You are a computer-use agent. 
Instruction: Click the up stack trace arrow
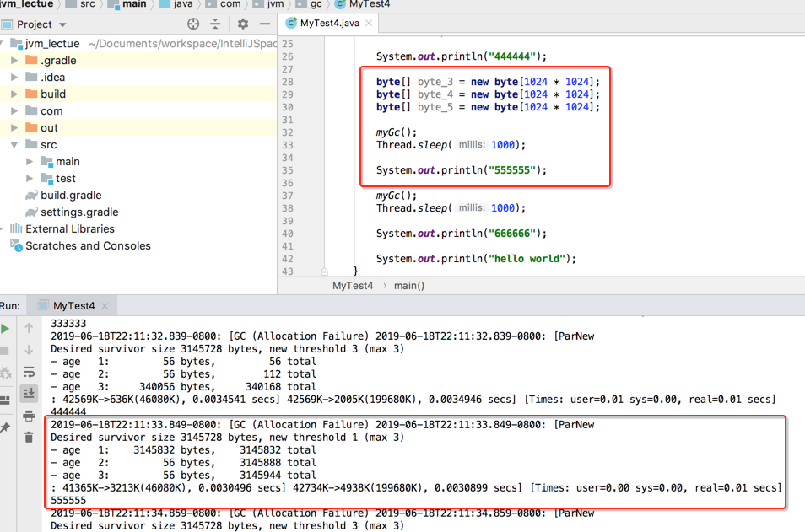(29, 328)
